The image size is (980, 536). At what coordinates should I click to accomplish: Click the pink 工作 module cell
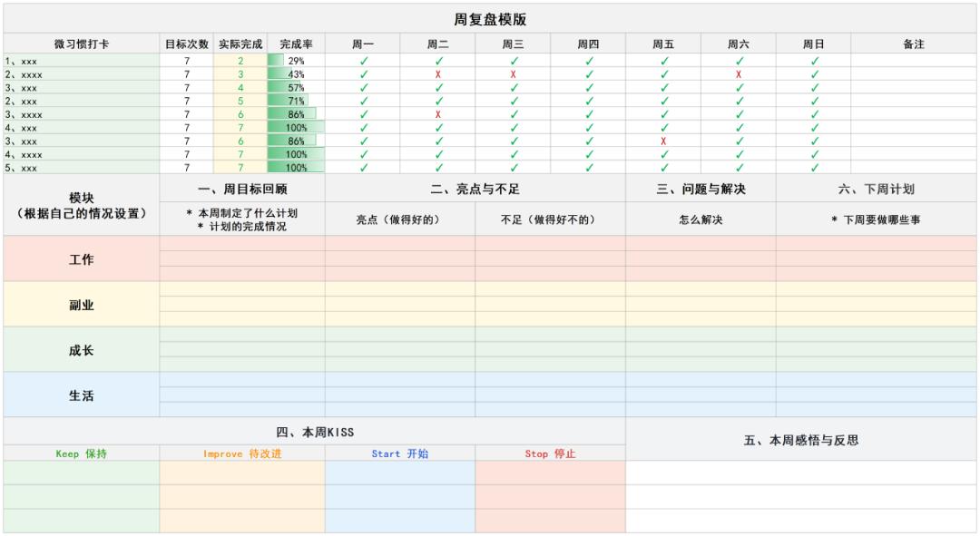click(82, 259)
